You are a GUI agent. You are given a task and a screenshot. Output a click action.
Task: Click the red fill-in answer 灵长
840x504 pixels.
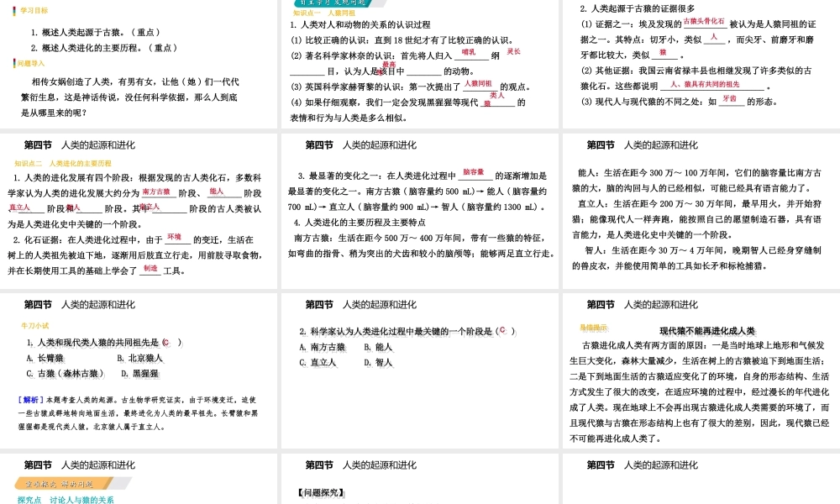pyautogui.click(x=513, y=51)
